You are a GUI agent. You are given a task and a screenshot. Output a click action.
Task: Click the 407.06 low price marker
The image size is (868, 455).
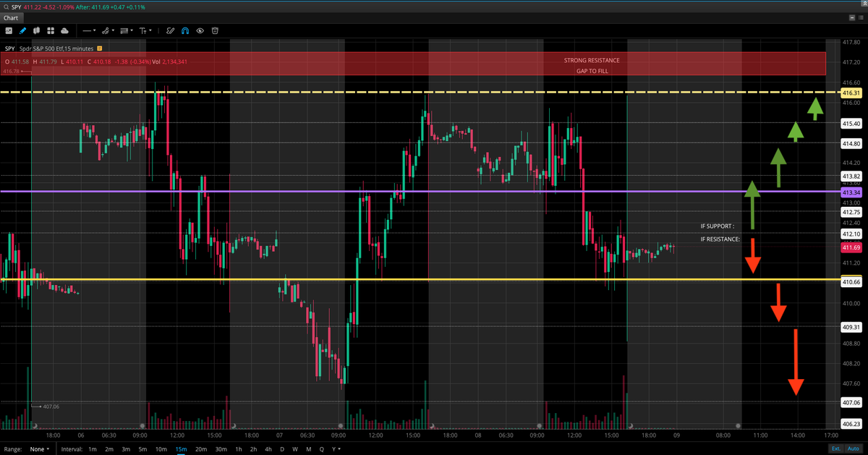click(50, 407)
